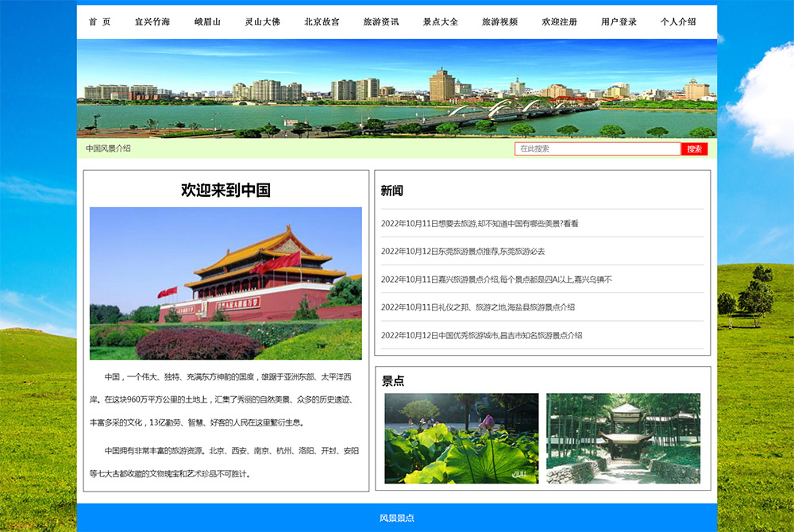Select 旅游视频 in the navigation bar
This screenshot has width=794, height=532.
(499, 21)
